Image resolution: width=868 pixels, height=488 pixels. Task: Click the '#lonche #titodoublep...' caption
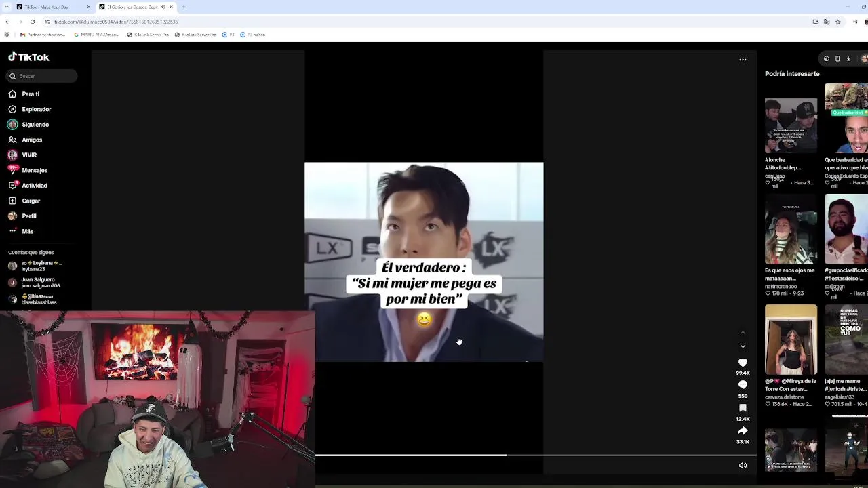click(783, 164)
